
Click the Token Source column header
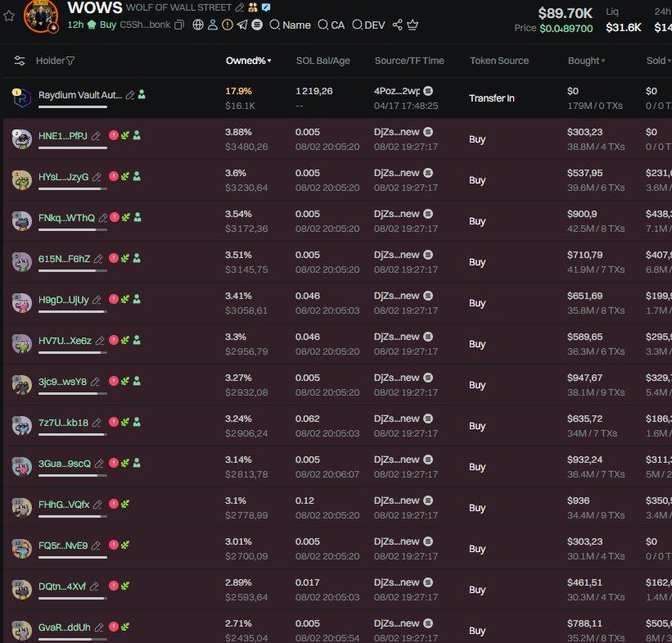click(x=499, y=61)
